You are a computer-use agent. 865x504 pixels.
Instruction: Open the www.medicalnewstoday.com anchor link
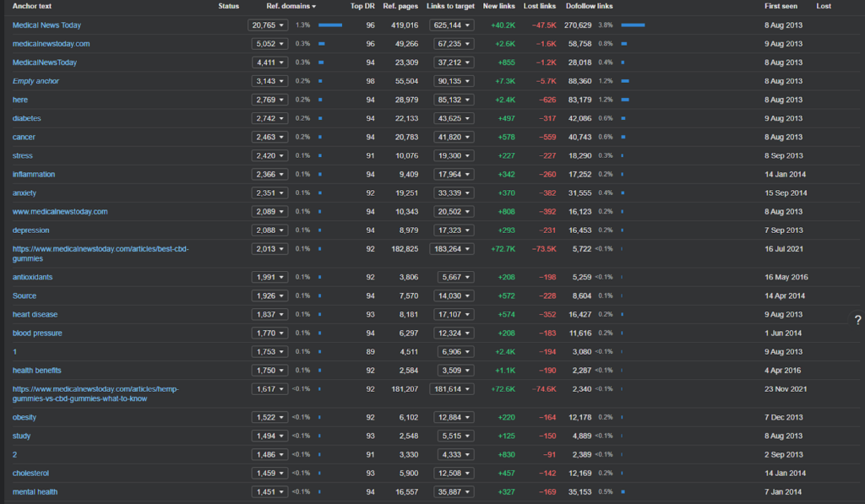click(60, 212)
